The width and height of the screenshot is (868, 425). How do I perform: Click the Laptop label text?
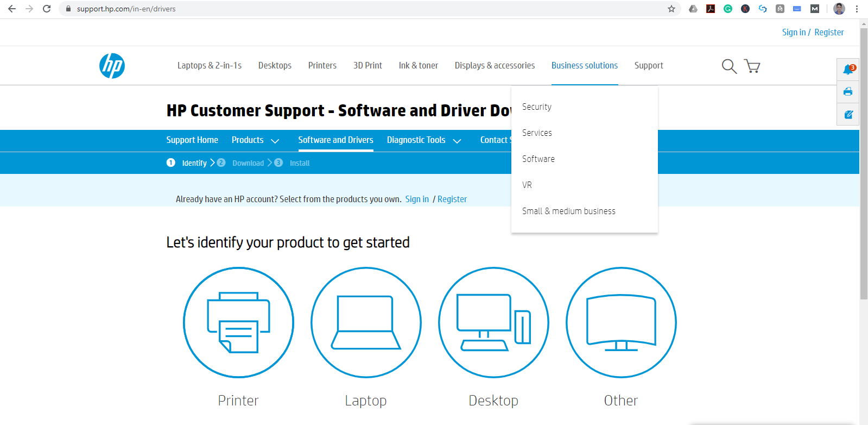pos(366,401)
